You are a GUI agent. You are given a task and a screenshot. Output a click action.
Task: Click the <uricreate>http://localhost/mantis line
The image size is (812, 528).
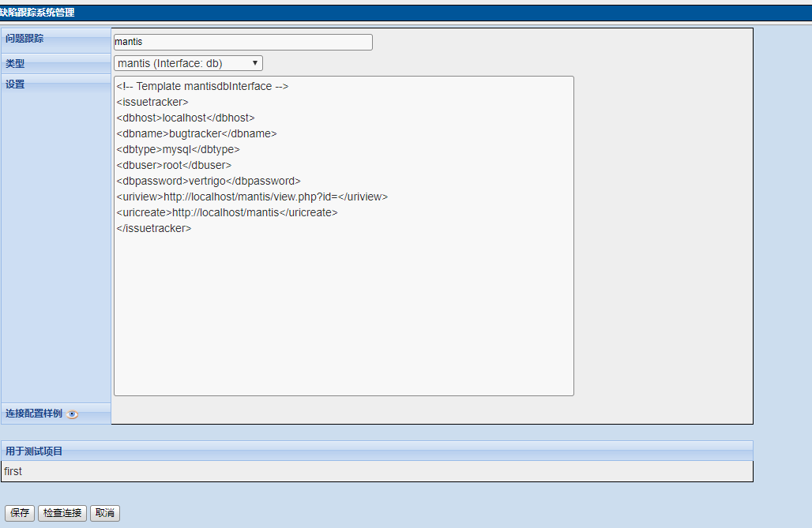(x=227, y=212)
